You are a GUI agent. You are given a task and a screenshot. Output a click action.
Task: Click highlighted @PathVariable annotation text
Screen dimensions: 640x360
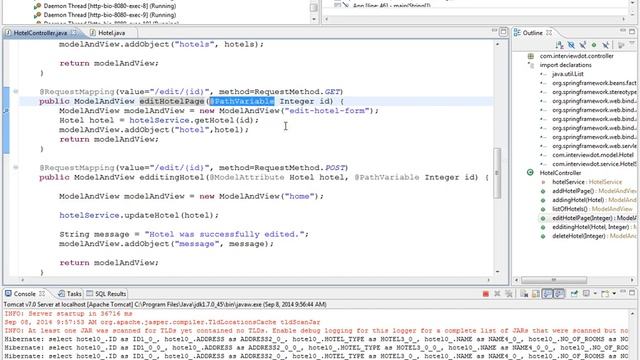(242, 101)
